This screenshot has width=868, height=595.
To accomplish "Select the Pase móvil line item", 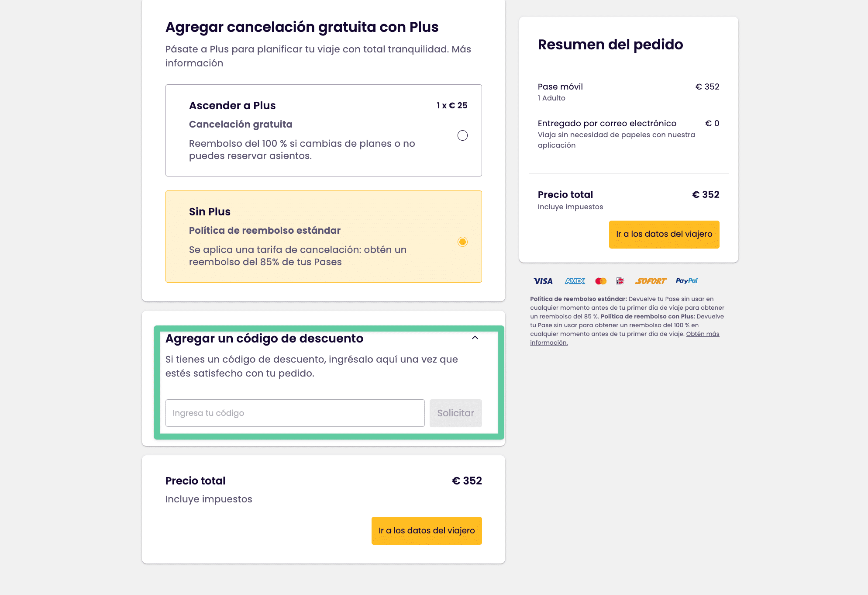I will point(560,86).
